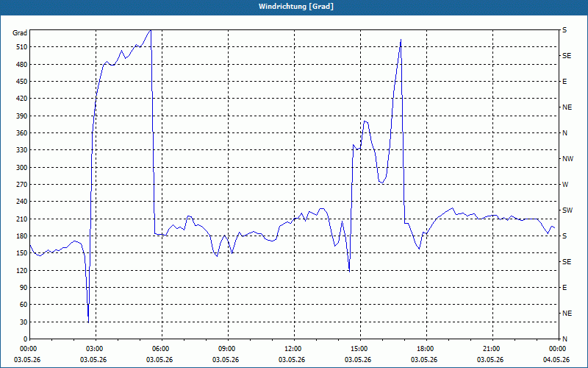Select the y-axis value "330"
This screenshot has width=588, height=368.
(x=21, y=150)
